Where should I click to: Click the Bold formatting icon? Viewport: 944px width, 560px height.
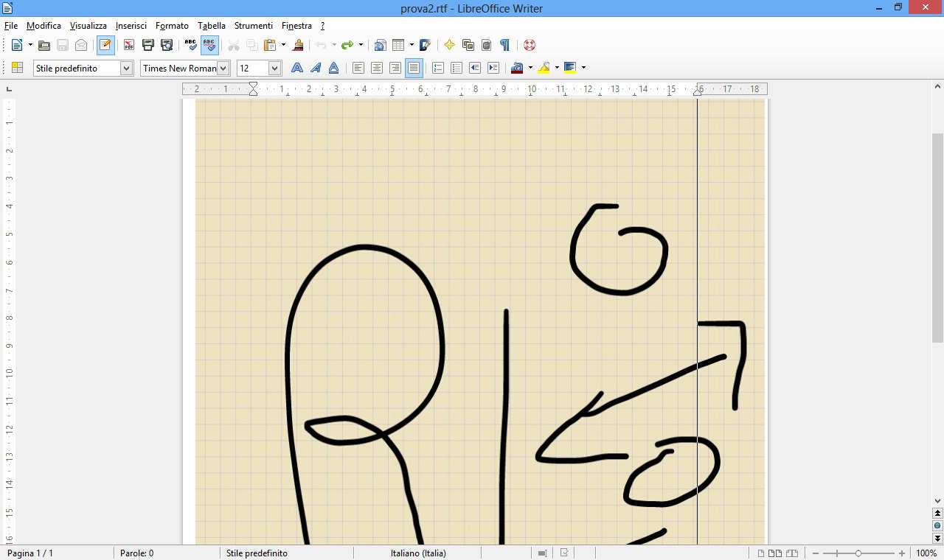pos(296,68)
